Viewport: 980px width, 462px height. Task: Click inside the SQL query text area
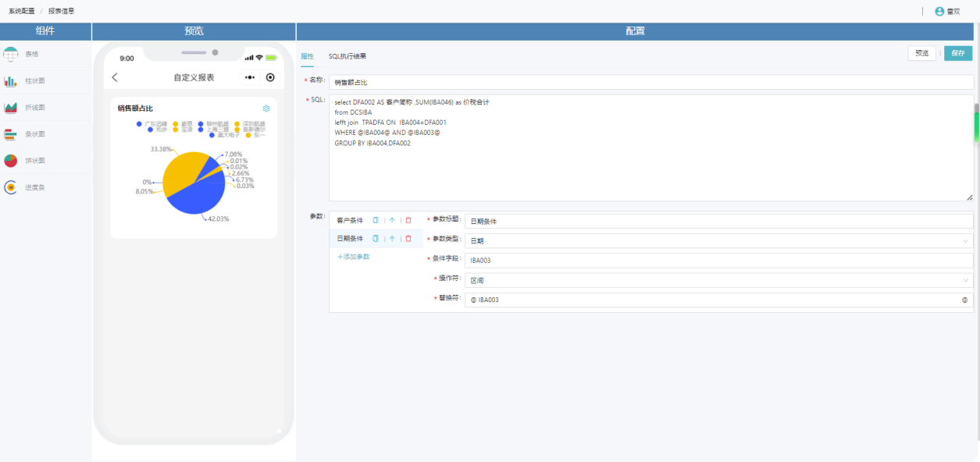point(651,148)
